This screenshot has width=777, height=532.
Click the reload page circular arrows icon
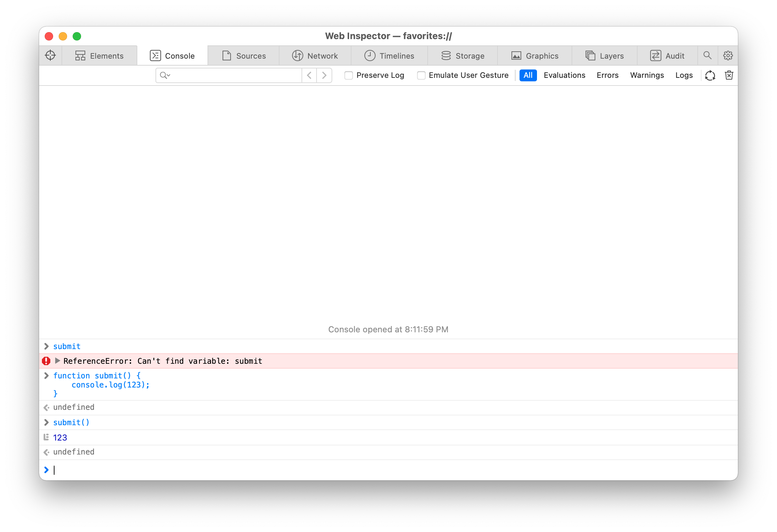coord(710,75)
